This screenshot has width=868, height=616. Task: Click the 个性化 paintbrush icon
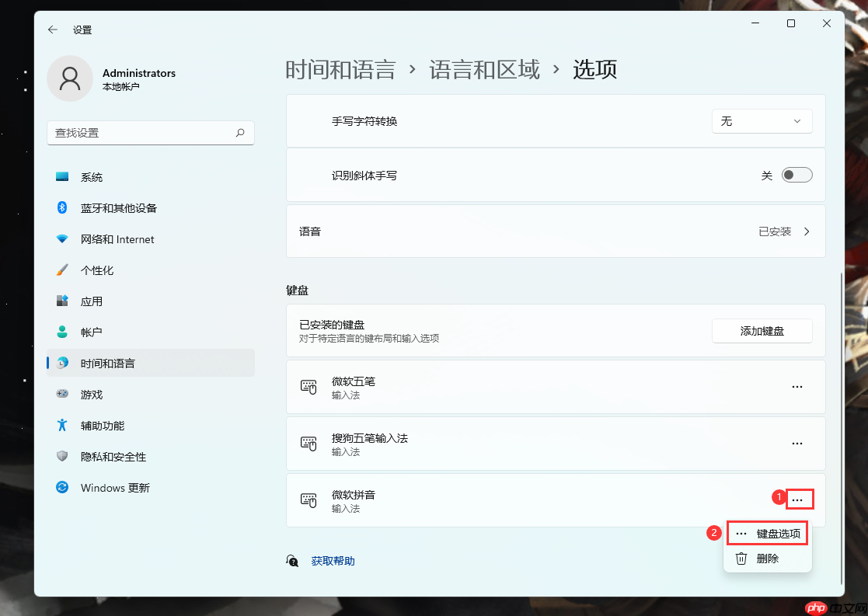coord(62,270)
